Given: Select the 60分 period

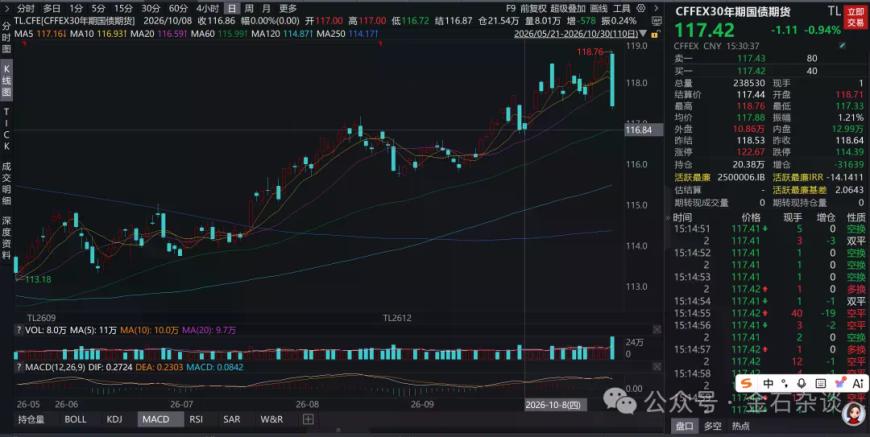Looking at the screenshot, I should (x=178, y=8).
